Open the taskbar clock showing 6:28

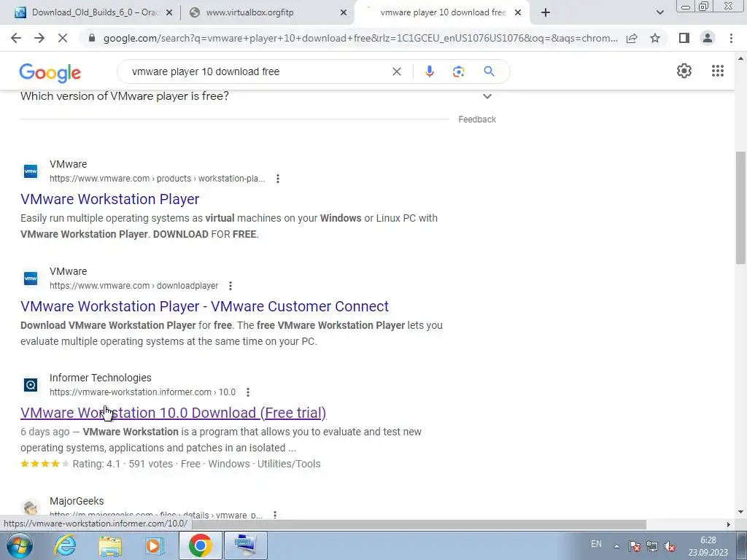pyautogui.click(x=708, y=546)
